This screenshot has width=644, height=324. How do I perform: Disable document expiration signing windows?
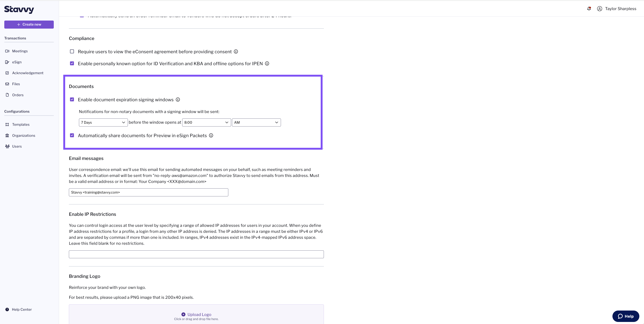pos(72,99)
